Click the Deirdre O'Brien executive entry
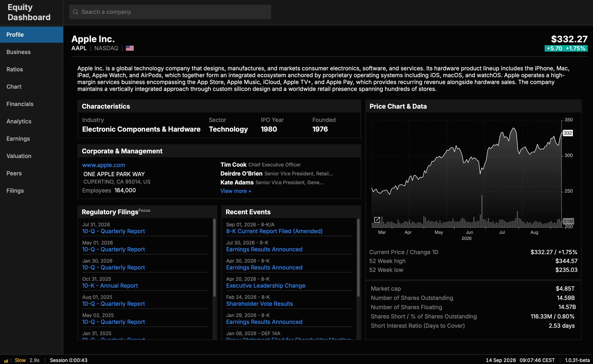Viewport: 593px width, 364px height. 277,174
